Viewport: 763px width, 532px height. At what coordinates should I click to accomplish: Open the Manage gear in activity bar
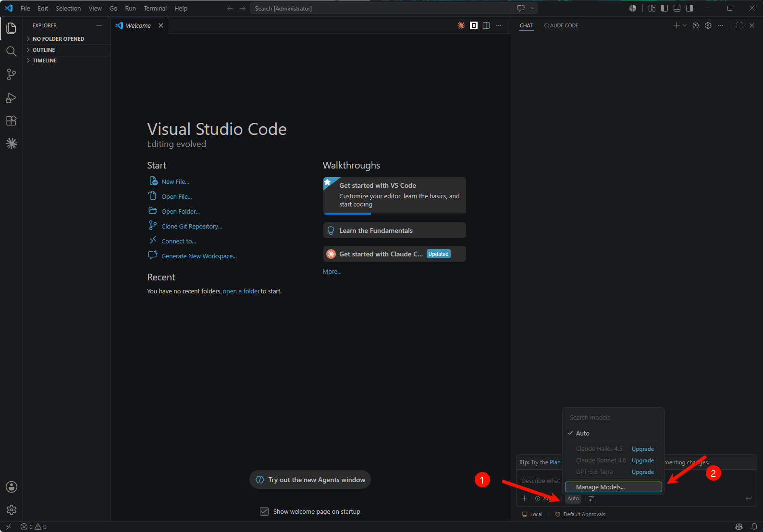pos(12,510)
